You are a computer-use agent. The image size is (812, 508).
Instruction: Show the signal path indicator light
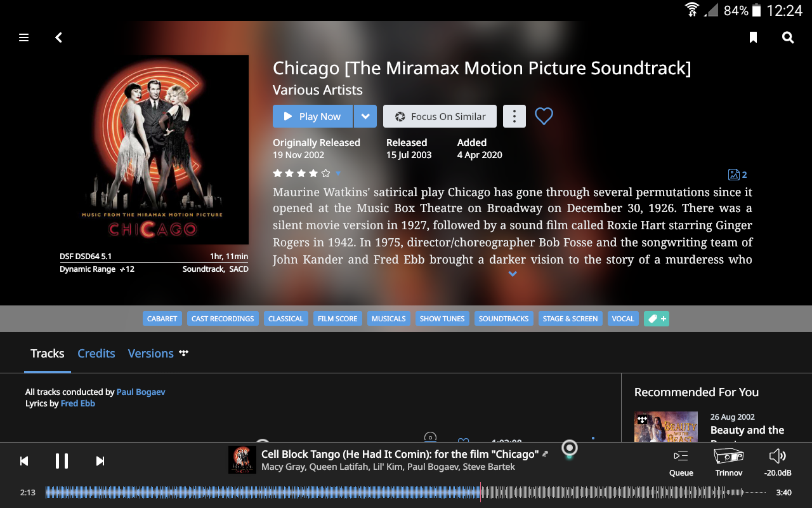[570, 449]
